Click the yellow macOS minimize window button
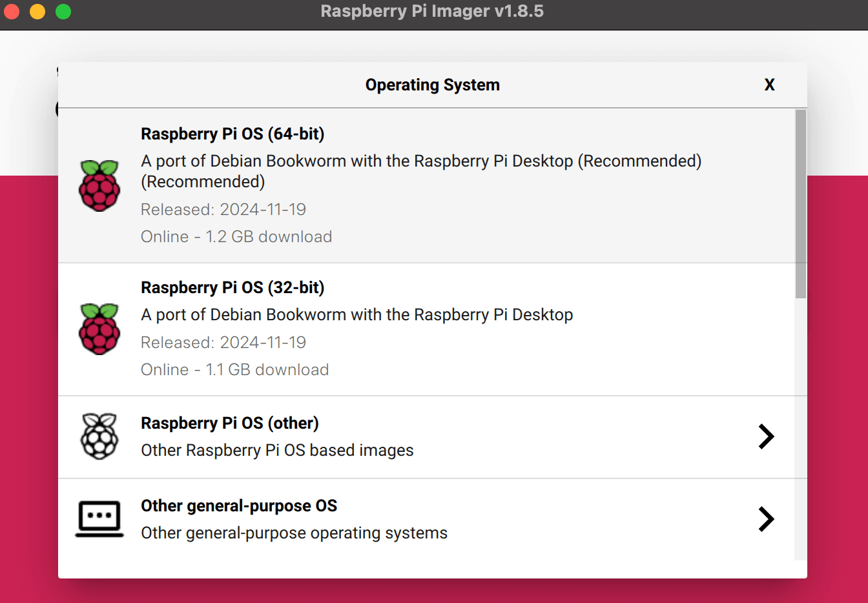The image size is (868, 603). (37, 12)
